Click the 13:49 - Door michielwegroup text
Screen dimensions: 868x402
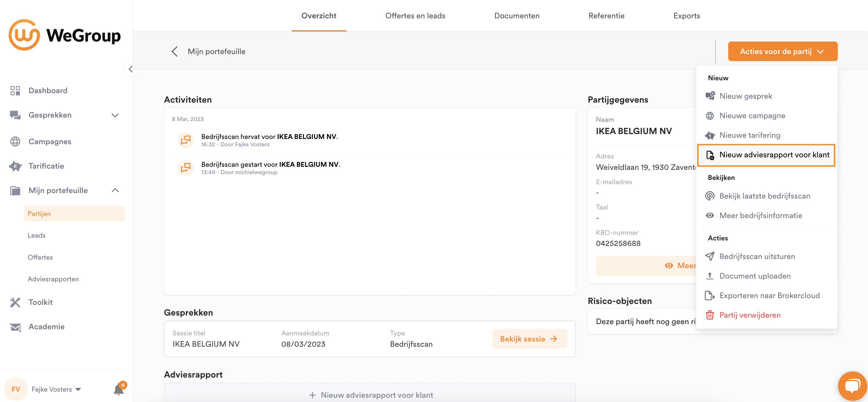coord(239,172)
